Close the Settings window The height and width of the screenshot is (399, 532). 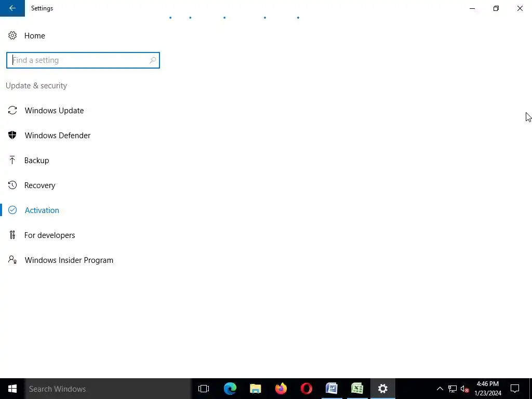click(x=520, y=8)
